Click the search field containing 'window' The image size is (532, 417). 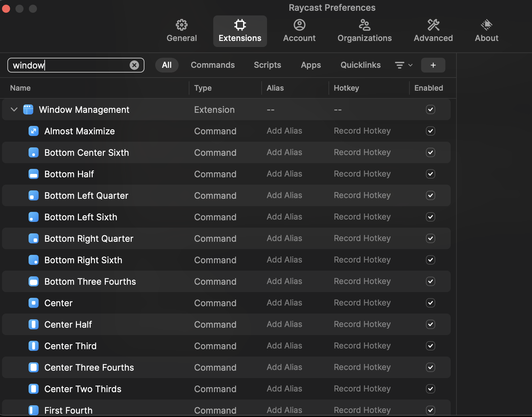click(x=76, y=65)
